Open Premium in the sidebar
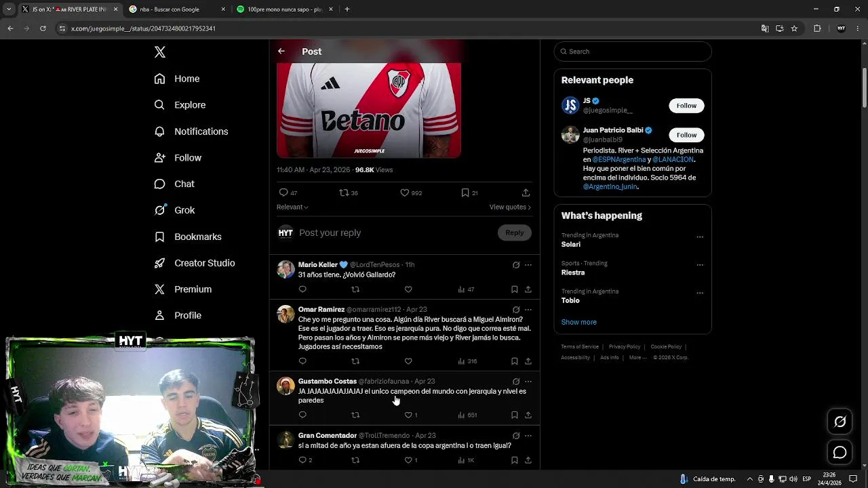Viewport: 868px width, 488px height. point(183,289)
